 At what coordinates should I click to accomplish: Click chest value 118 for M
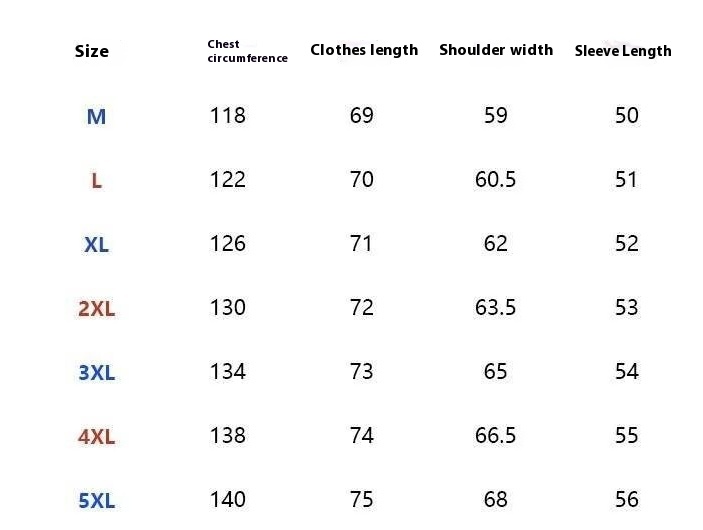pyautogui.click(x=228, y=115)
